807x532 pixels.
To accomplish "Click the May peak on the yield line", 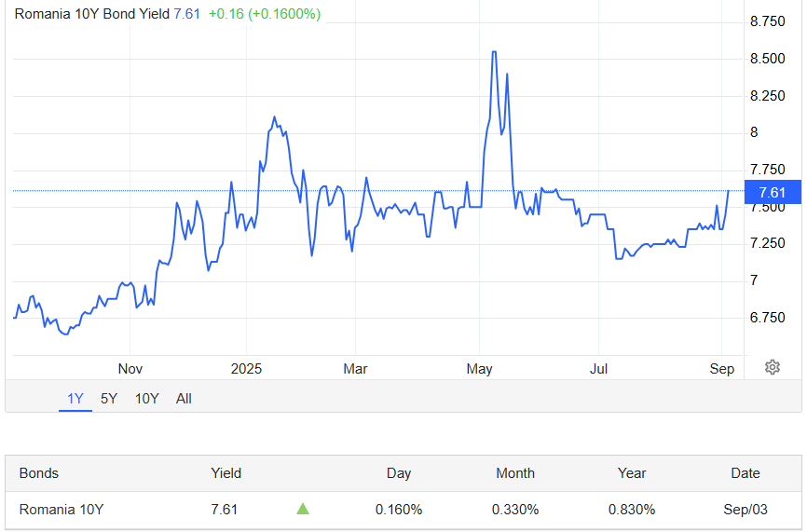I will tap(494, 52).
